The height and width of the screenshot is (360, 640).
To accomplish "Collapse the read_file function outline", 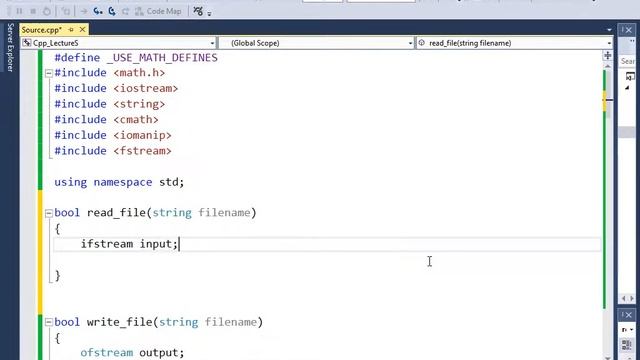I will (x=49, y=213).
